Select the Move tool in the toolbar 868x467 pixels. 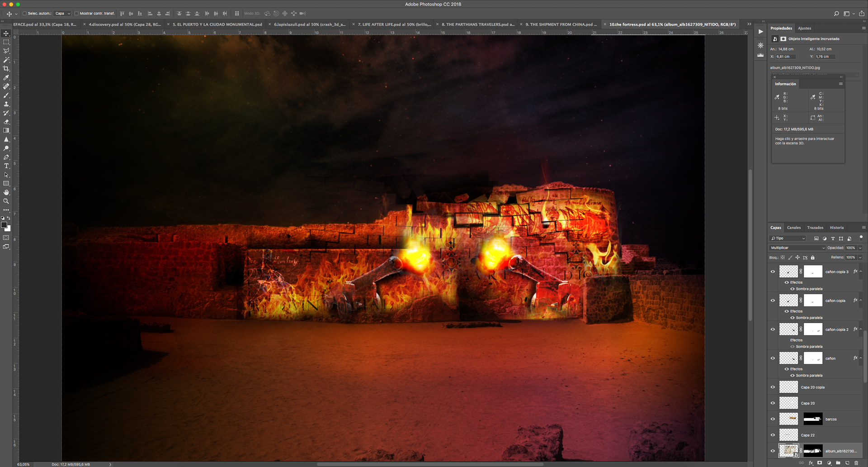pos(6,33)
